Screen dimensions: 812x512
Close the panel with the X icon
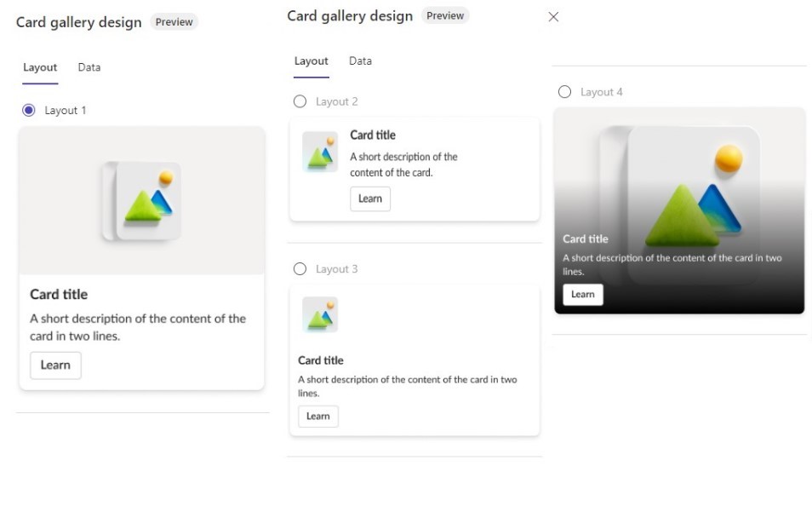[553, 17]
